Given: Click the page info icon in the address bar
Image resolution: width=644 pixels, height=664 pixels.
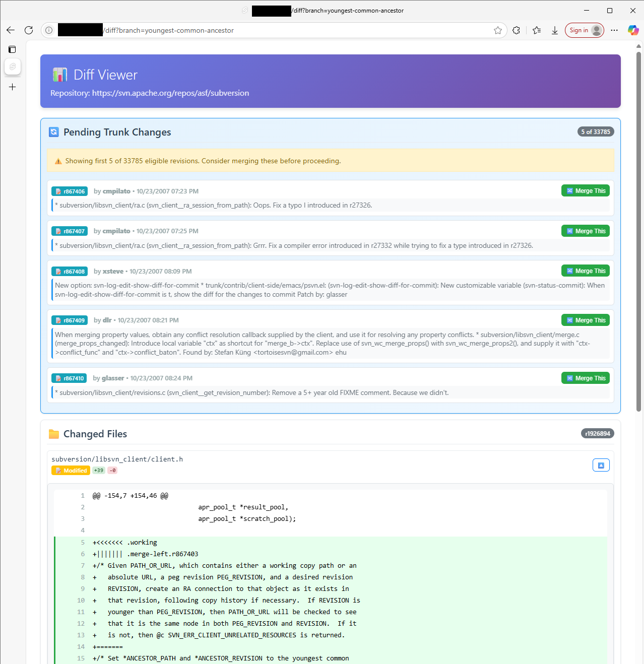Looking at the screenshot, I should click(48, 30).
